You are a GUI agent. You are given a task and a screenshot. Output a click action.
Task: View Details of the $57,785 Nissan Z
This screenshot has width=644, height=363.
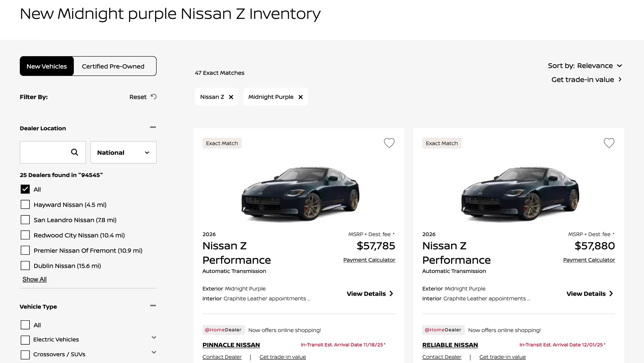point(370,294)
